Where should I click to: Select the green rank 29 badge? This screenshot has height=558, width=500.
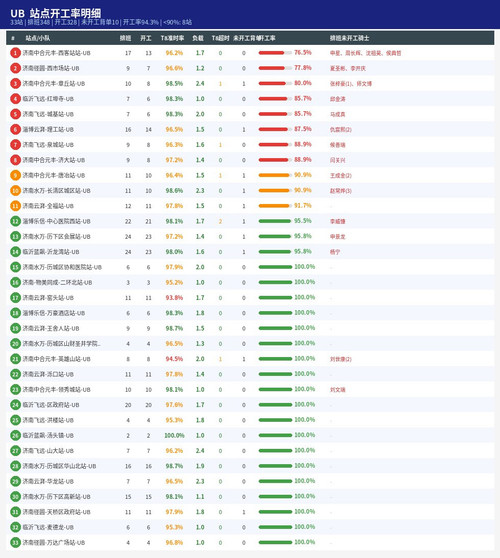pyautogui.click(x=15, y=481)
